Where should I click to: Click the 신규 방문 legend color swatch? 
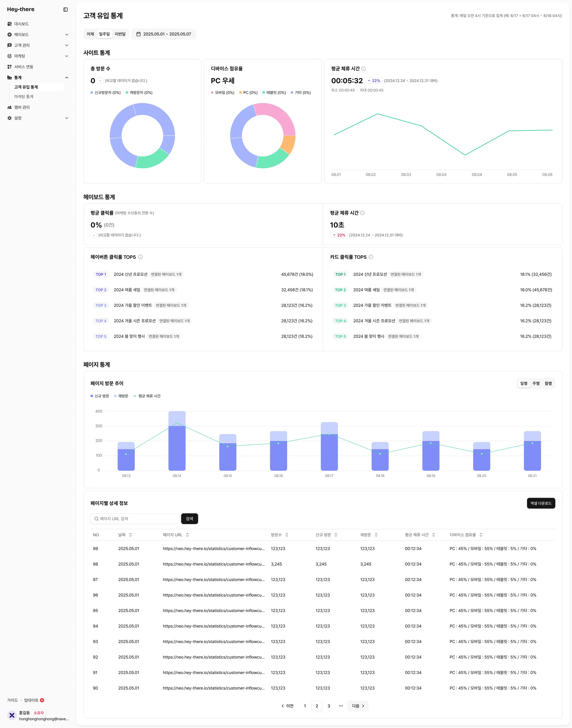pyautogui.click(x=92, y=396)
